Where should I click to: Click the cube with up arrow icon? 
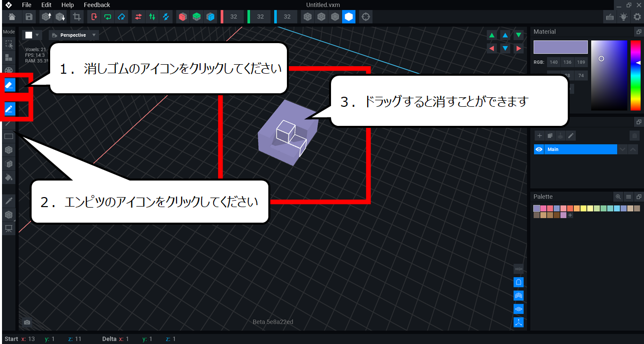pyautogui.click(x=46, y=17)
